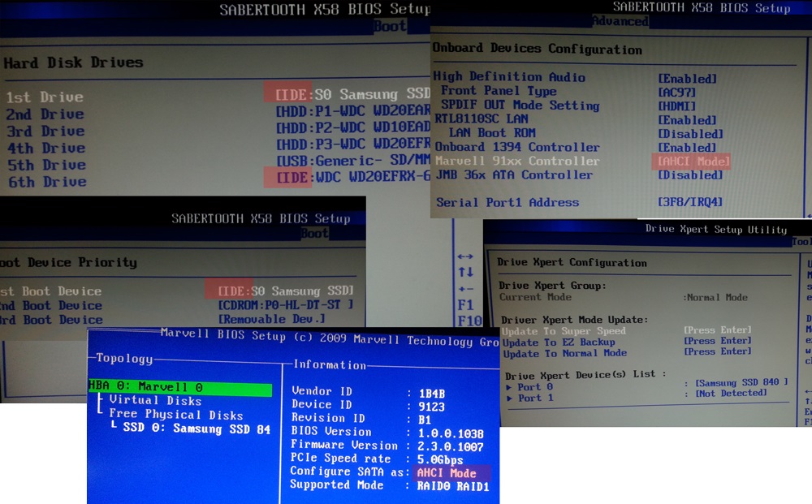Open the Tool menu tab

click(798, 240)
